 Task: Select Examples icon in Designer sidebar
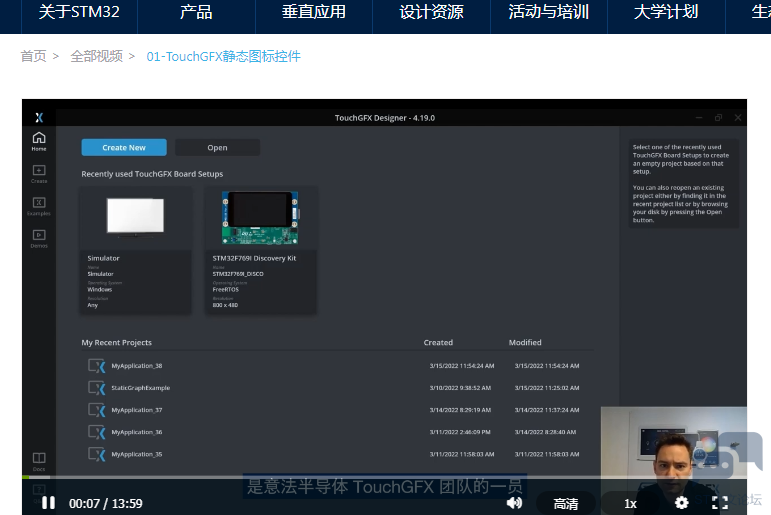[x=39, y=207]
